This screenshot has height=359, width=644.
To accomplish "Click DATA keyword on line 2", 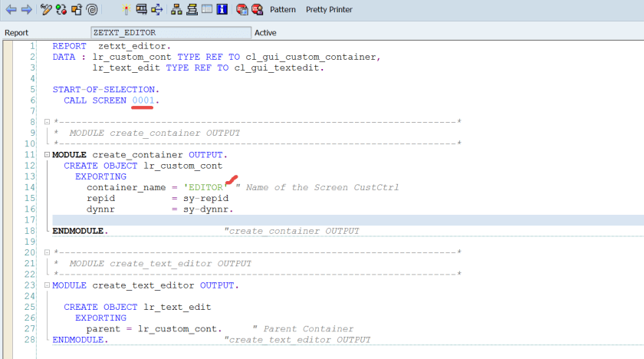I will click(64, 57).
